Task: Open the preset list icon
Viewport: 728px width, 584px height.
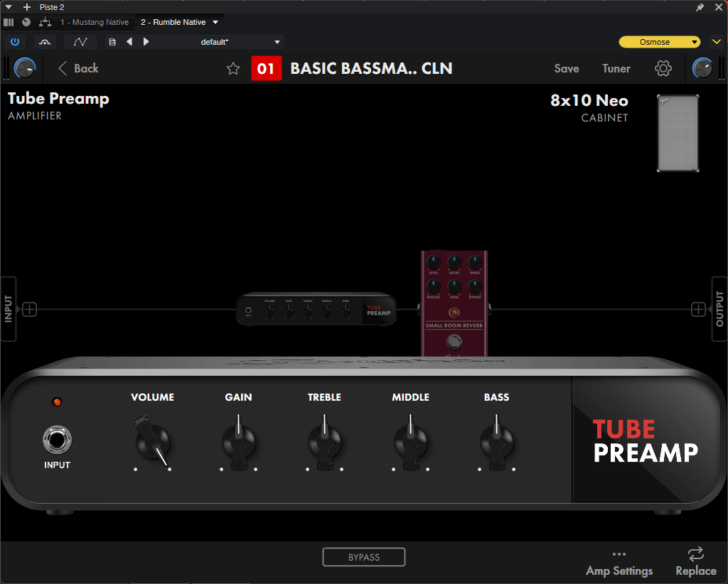Action: pos(112,41)
